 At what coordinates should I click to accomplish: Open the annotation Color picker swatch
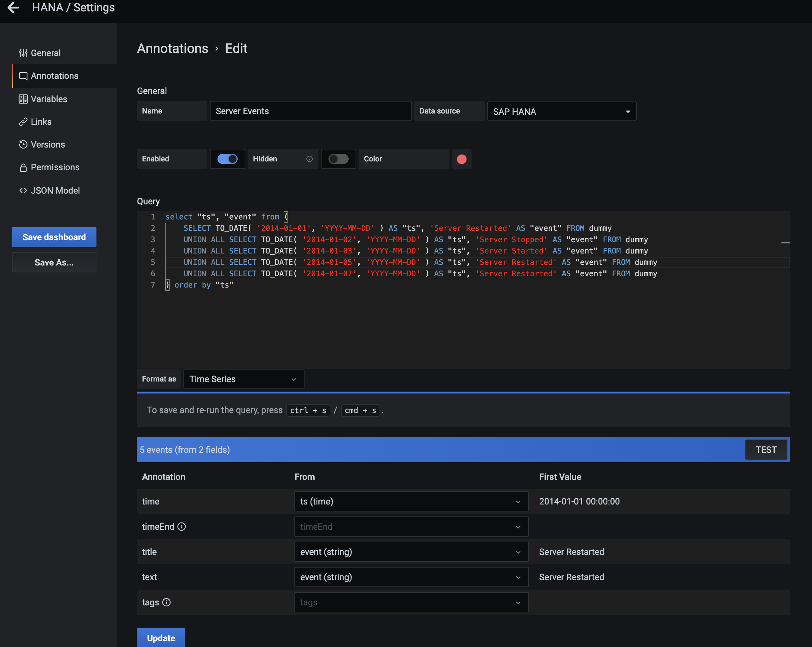tap(462, 159)
